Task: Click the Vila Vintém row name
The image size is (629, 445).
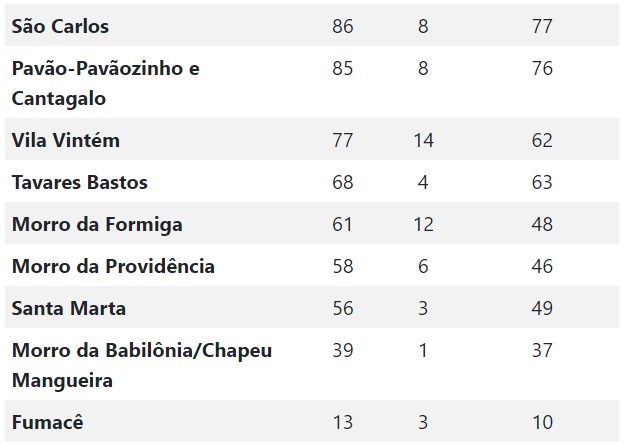Action: 66,140
